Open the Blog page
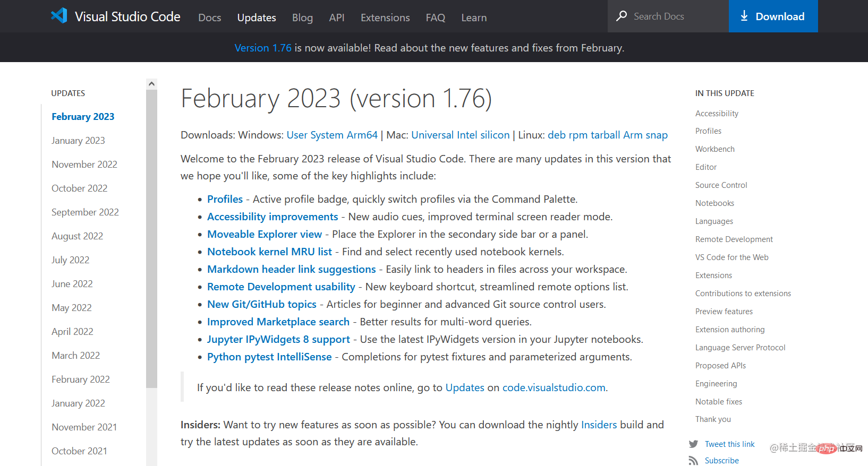The width and height of the screenshot is (868, 466). point(302,18)
